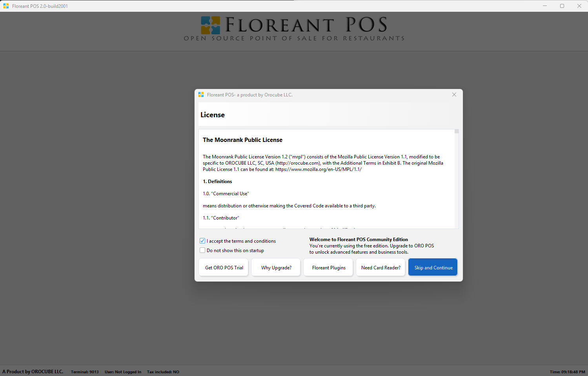Uncheck 'I accept the terms and conditions'
Screen dimensions: 588x376
point(202,241)
